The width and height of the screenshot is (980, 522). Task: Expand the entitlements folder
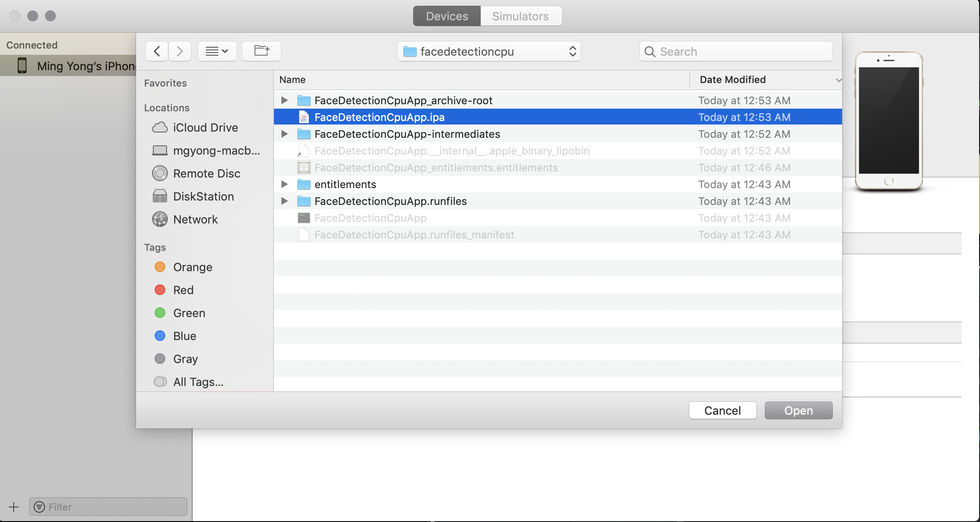click(285, 185)
